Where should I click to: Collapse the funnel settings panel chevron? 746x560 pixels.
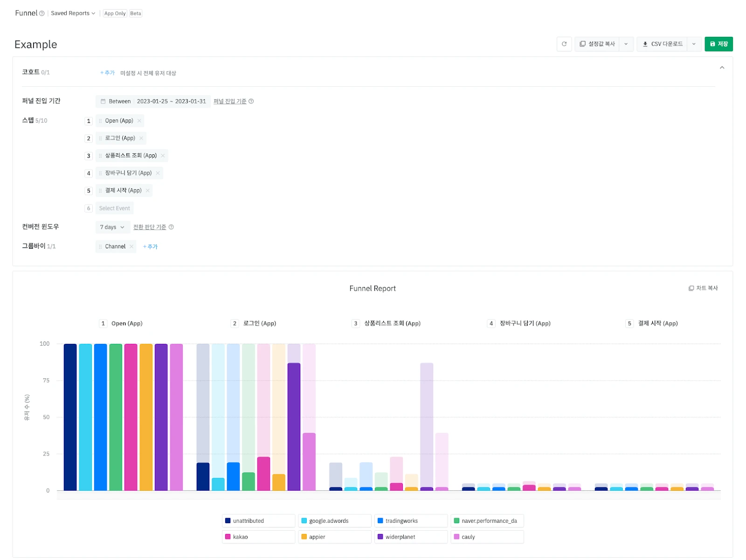point(722,68)
